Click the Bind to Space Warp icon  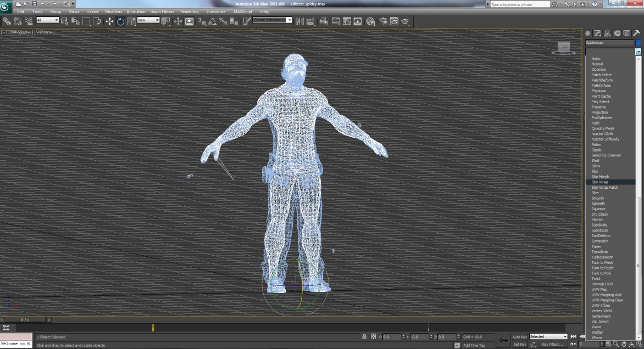(x=29, y=21)
